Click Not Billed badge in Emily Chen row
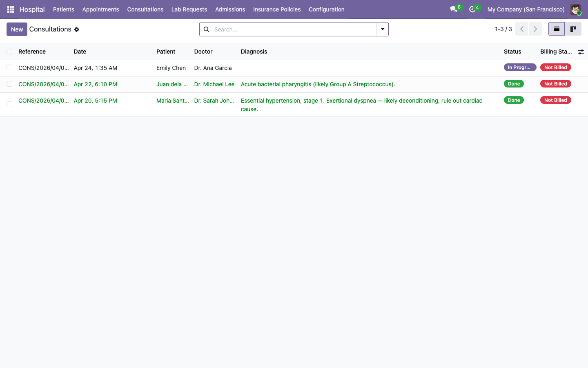 tap(555, 67)
